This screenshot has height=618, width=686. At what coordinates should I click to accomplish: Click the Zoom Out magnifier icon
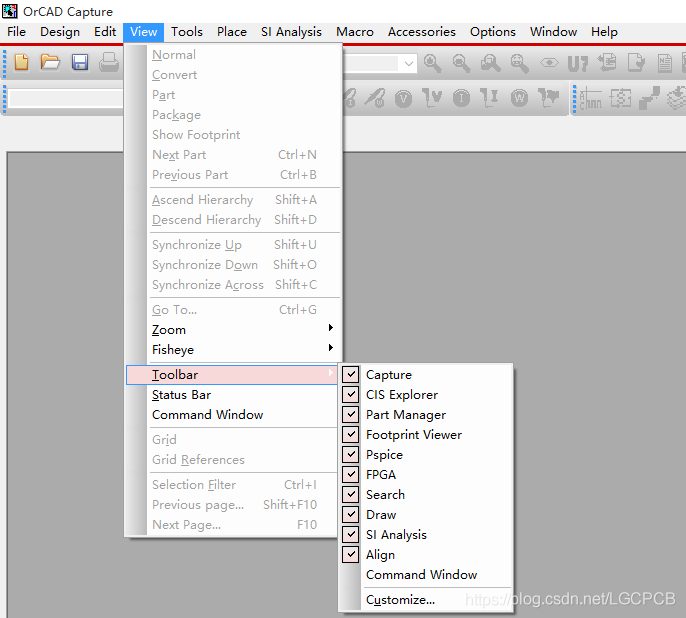[462, 63]
